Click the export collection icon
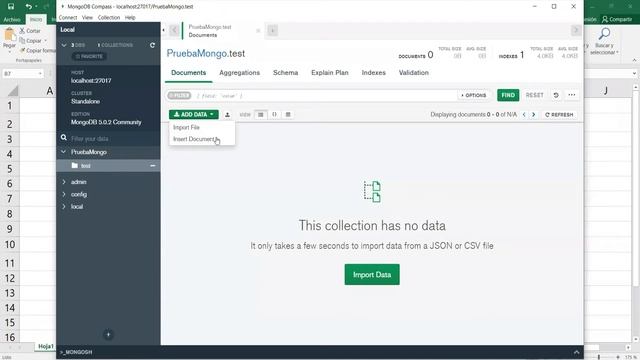 [x=227, y=115]
